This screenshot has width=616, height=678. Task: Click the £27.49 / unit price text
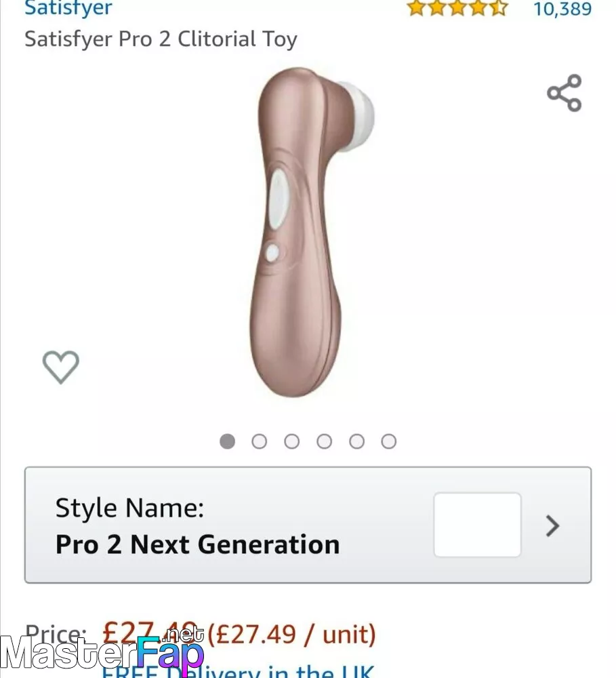[291, 635]
